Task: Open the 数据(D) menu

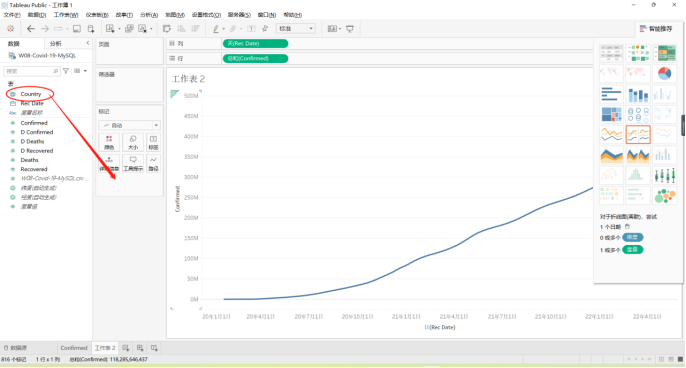Action: (37, 15)
